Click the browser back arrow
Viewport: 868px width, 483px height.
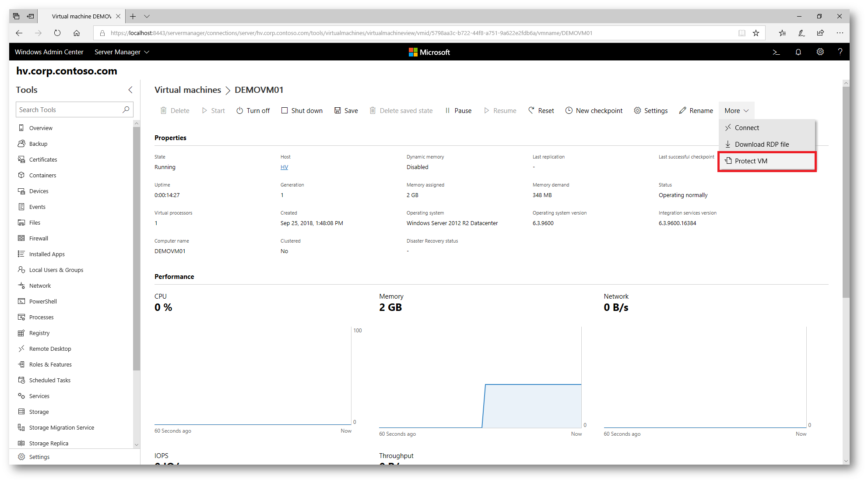click(19, 33)
